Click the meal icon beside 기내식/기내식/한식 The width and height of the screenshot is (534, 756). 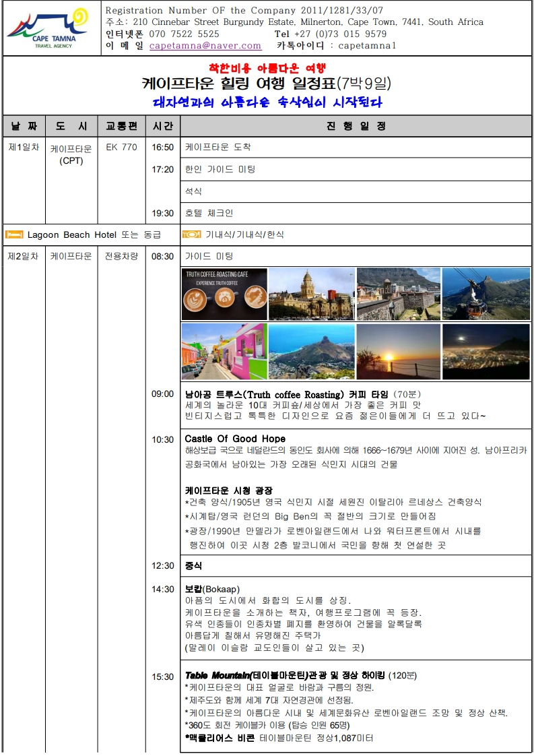click(x=192, y=234)
